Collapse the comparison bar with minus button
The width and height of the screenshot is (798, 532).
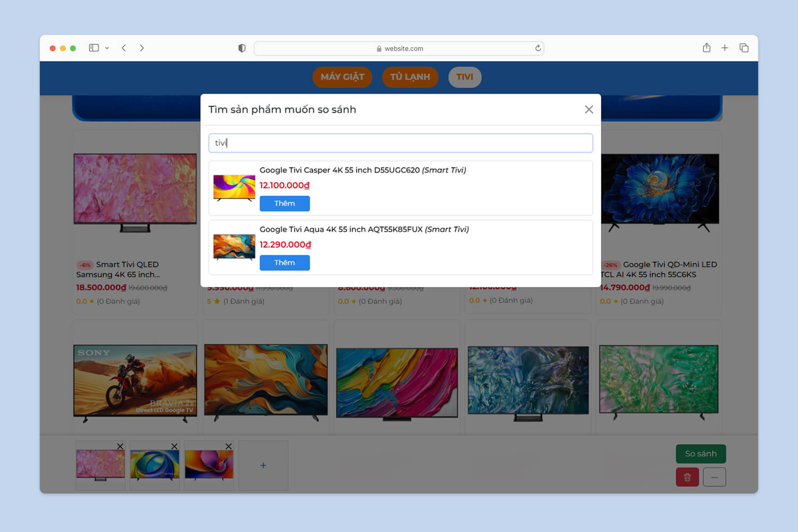(714, 477)
